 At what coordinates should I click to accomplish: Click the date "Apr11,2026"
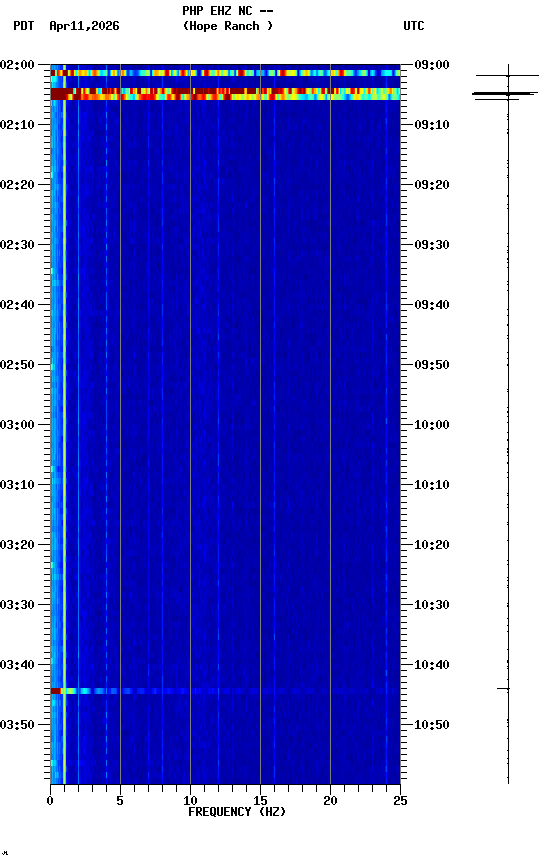pos(84,26)
